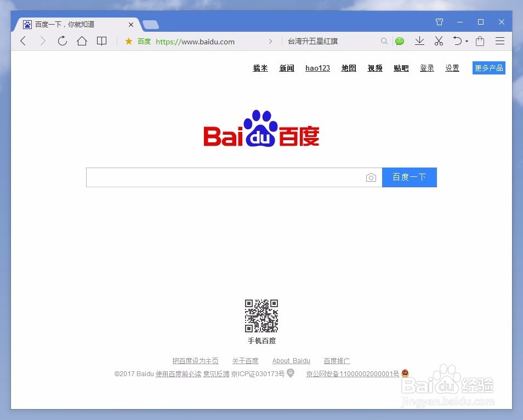Expand the undo icon's dropdown arrow
The height and width of the screenshot is (420, 523).
click(467, 41)
